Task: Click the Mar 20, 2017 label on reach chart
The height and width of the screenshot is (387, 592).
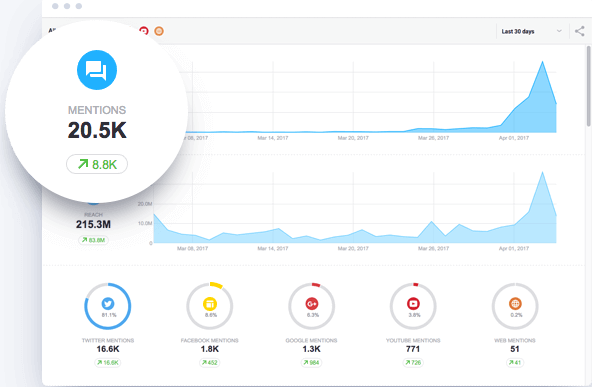Action: (x=353, y=248)
